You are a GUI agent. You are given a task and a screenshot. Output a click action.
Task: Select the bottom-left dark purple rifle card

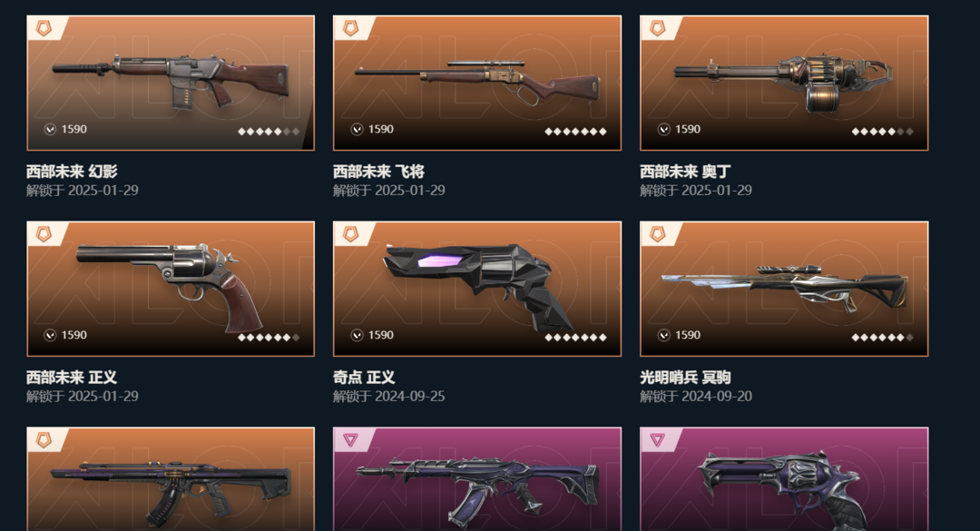tap(171, 479)
